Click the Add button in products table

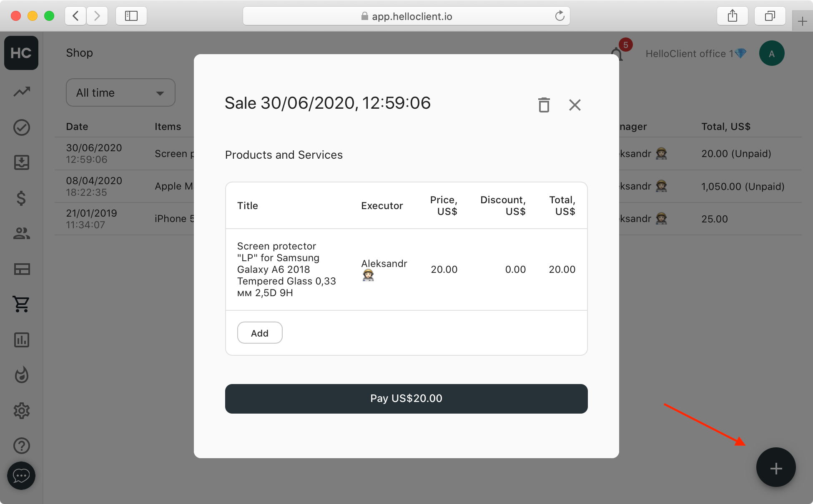[260, 333]
